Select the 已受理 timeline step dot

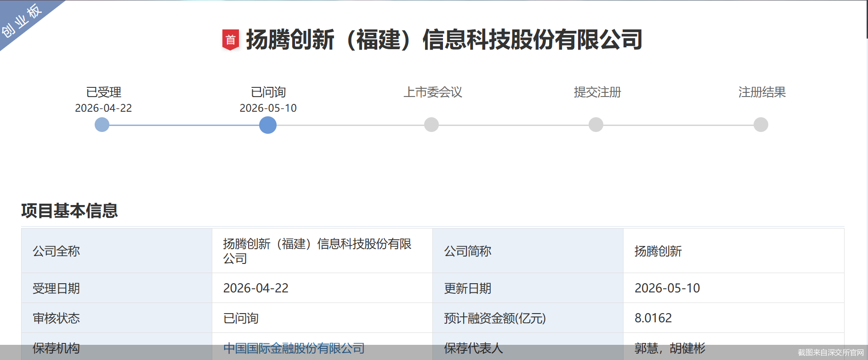pyautogui.click(x=102, y=125)
